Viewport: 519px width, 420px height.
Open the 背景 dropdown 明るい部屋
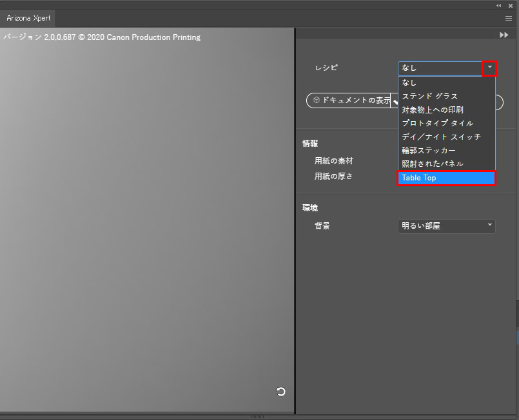446,226
